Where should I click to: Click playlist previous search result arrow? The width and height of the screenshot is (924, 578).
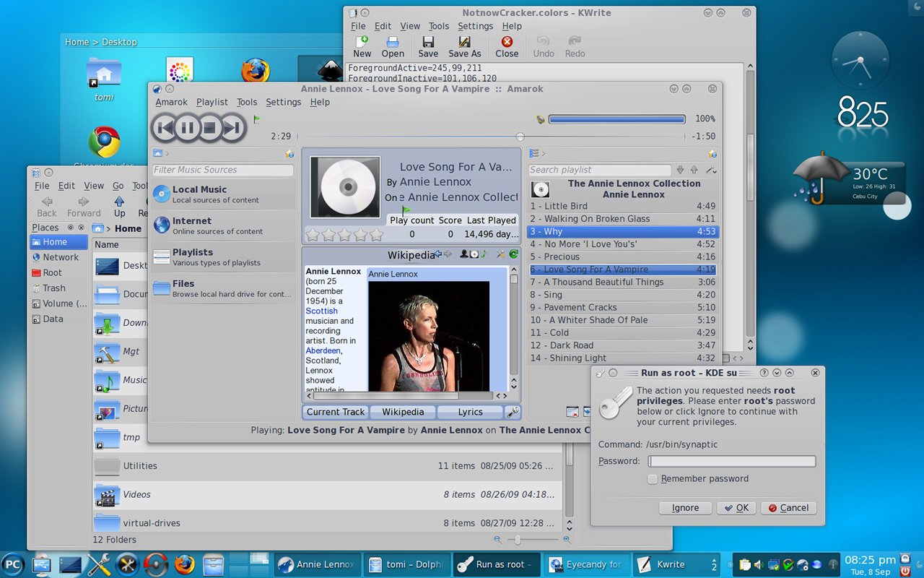[x=694, y=170]
